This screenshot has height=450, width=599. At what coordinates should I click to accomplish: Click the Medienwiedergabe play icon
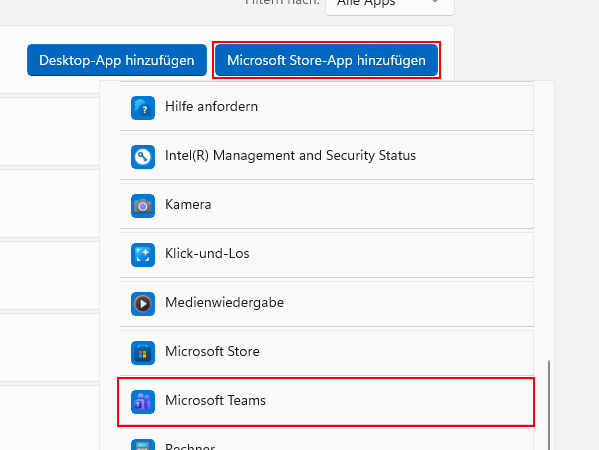coord(143,304)
